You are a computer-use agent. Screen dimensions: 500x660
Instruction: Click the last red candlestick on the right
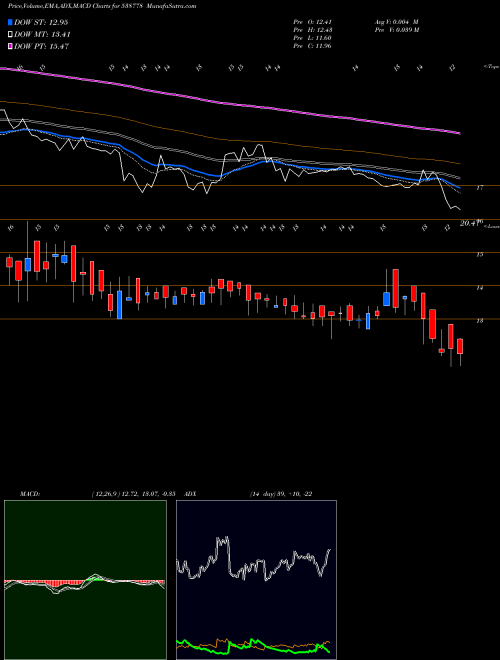click(x=460, y=346)
